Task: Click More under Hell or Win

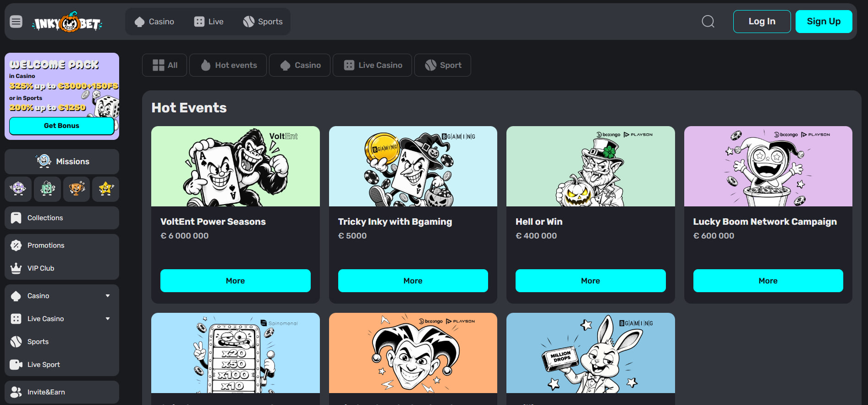Action: tap(591, 281)
